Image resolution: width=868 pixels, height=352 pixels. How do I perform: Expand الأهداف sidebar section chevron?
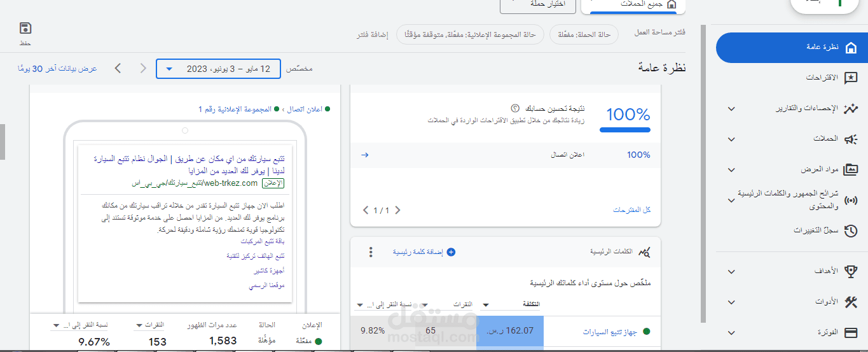click(731, 271)
